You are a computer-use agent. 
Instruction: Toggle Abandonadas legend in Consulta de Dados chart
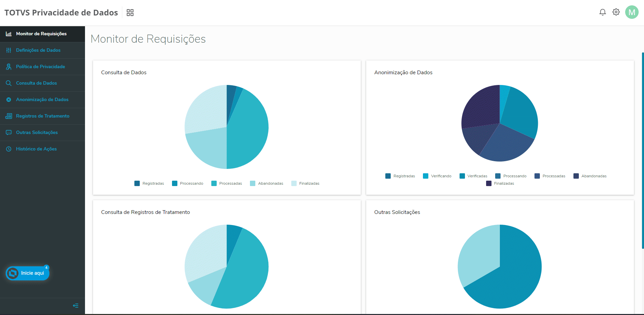point(266,183)
